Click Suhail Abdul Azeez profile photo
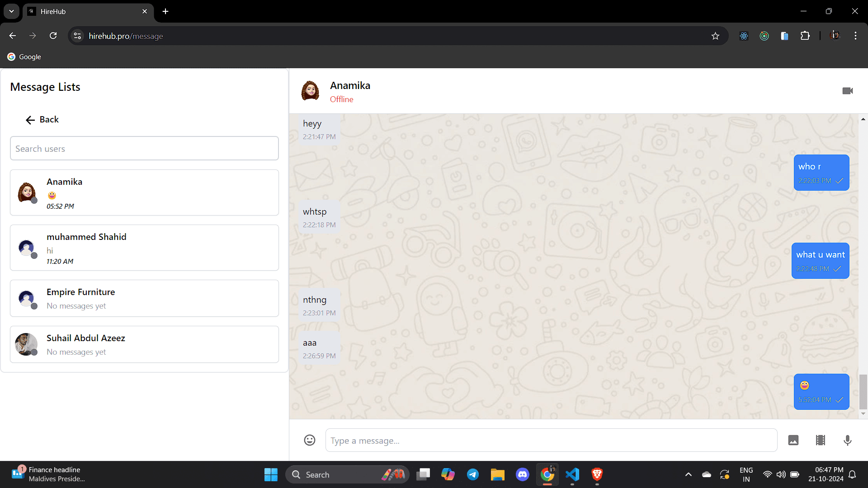 tap(26, 344)
